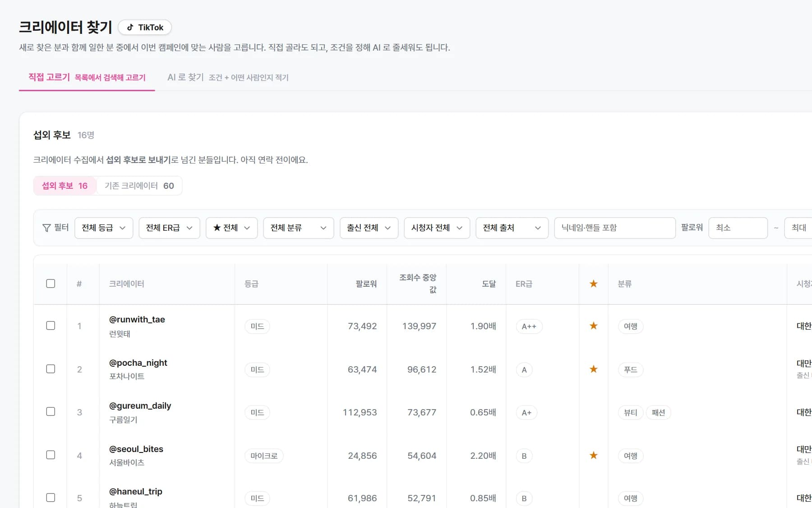Click the A++ ER grade badge

click(x=529, y=326)
